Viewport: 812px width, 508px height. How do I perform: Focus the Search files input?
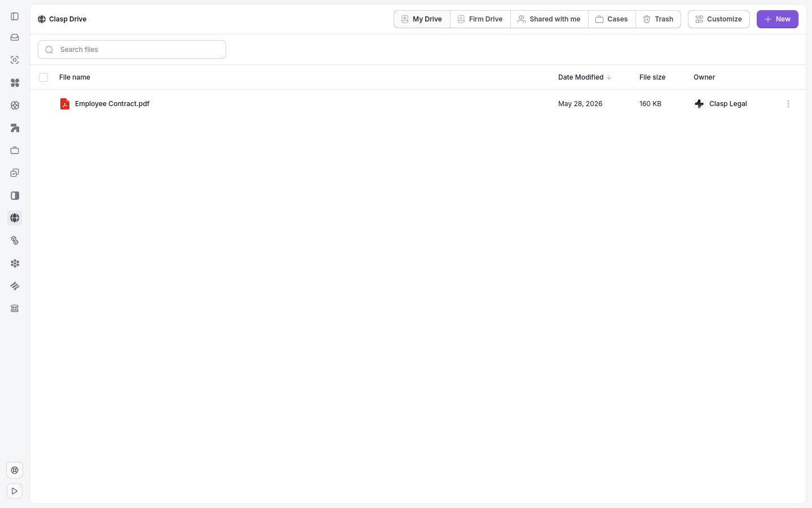point(132,50)
